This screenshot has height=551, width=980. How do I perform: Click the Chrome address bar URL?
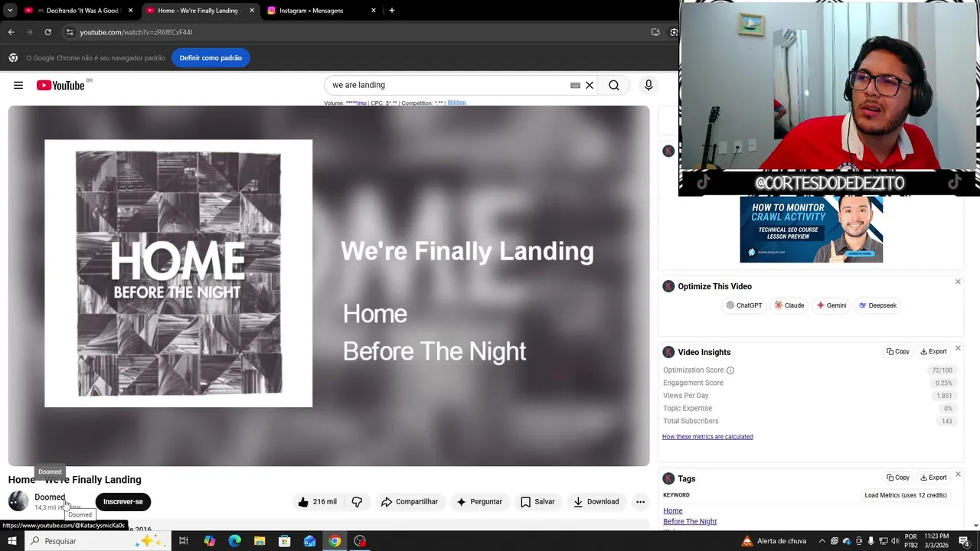[136, 32]
